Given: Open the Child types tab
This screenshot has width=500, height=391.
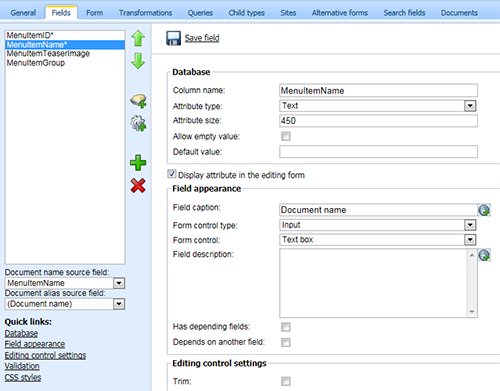Looking at the screenshot, I should point(247,13).
